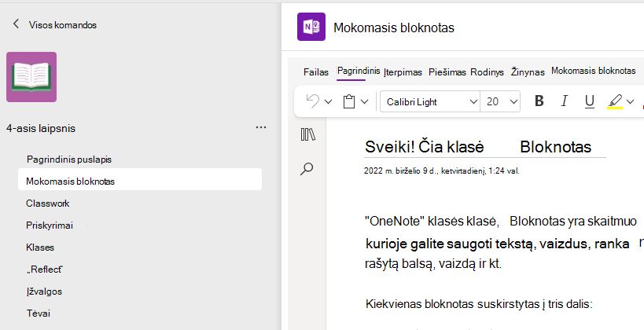
Task: Select Mokomasis bloknotas in the sidebar
Action: (140, 181)
